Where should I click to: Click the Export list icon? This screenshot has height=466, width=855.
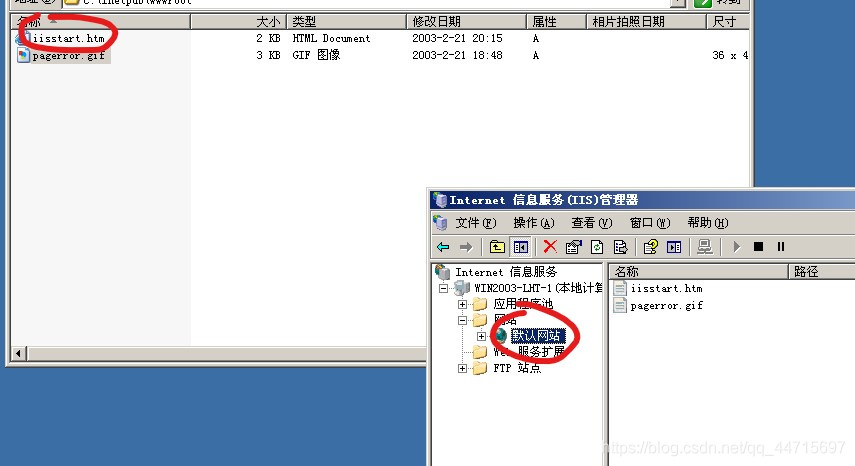(x=621, y=247)
